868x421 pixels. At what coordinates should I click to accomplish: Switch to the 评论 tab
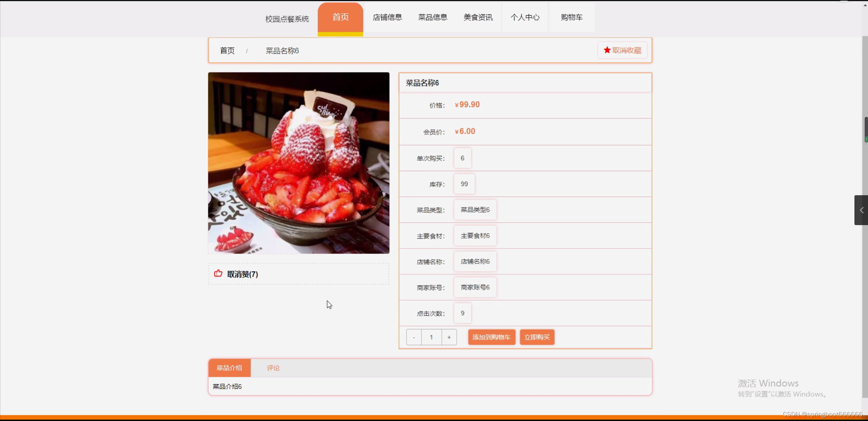273,368
